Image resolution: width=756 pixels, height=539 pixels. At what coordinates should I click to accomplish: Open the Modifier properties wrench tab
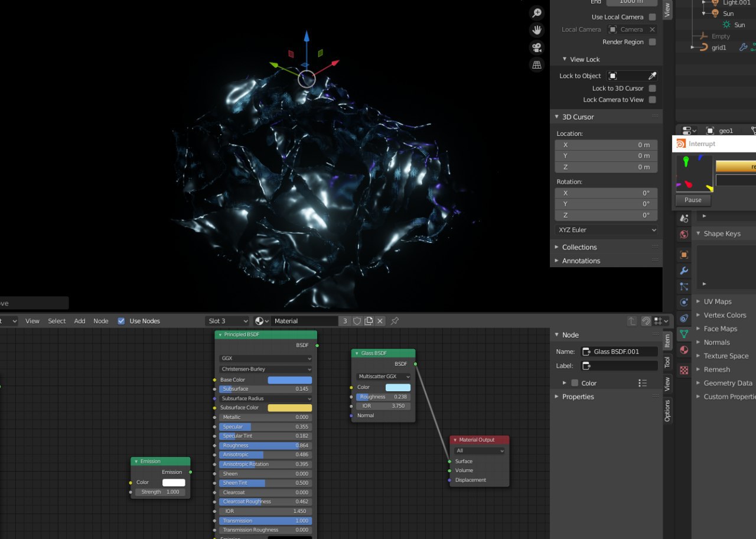(684, 271)
